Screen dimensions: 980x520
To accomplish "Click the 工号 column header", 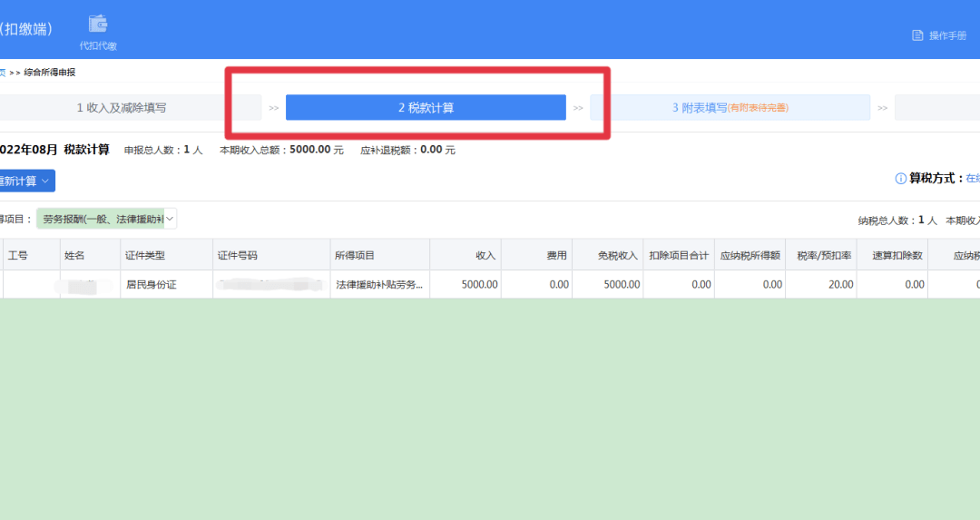I will pyautogui.click(x=18, y=255).
